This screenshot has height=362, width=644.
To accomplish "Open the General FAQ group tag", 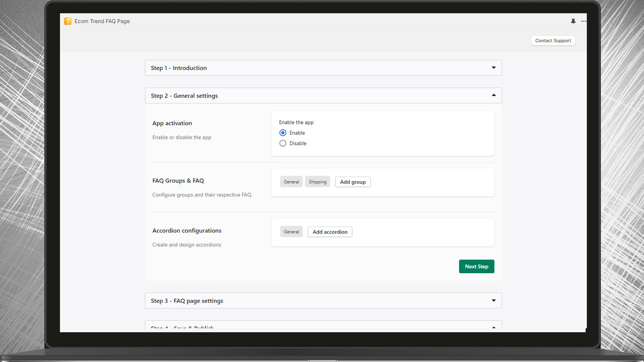I will click(291, 182).
